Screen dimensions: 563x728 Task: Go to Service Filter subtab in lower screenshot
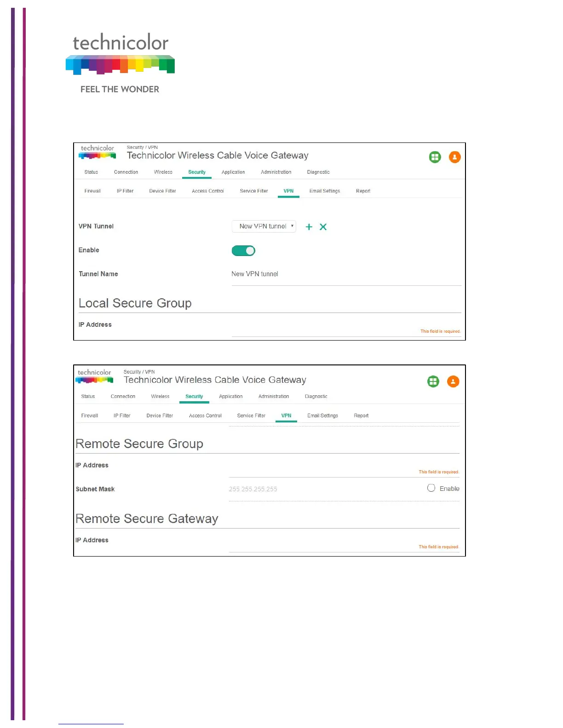tap(251, 415)
